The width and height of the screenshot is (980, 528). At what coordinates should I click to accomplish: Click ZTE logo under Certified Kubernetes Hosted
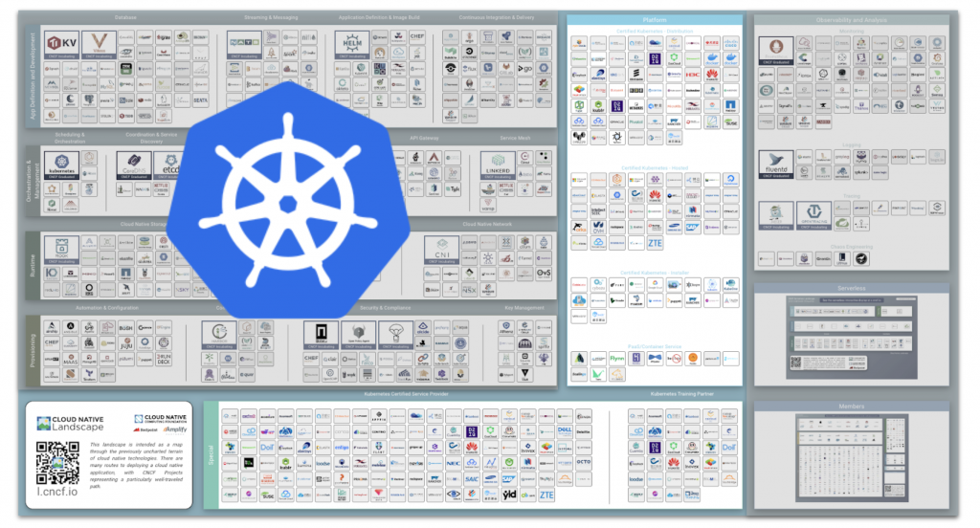(655, 243)
